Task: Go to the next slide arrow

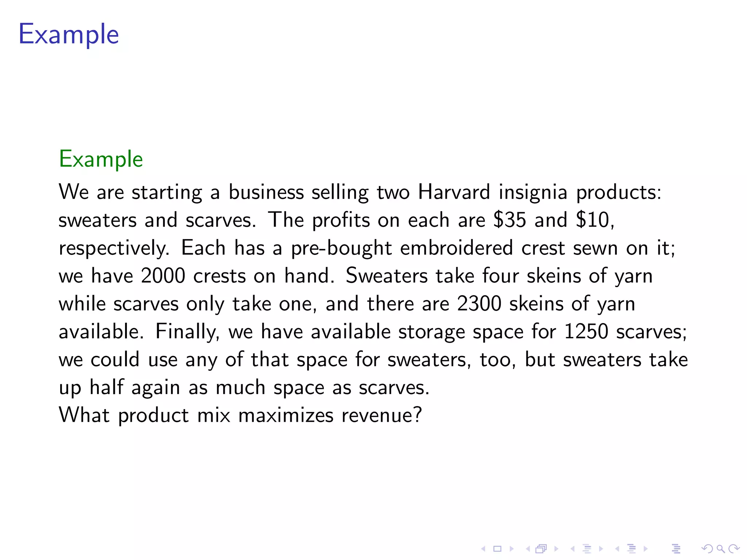Action: (x=512, y=549)
